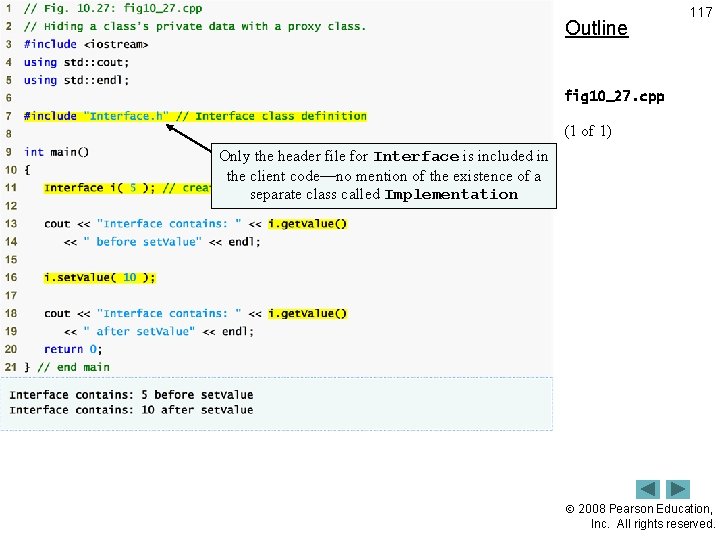Click the Outline heading
720x540 pixels.
coord(596,28)
